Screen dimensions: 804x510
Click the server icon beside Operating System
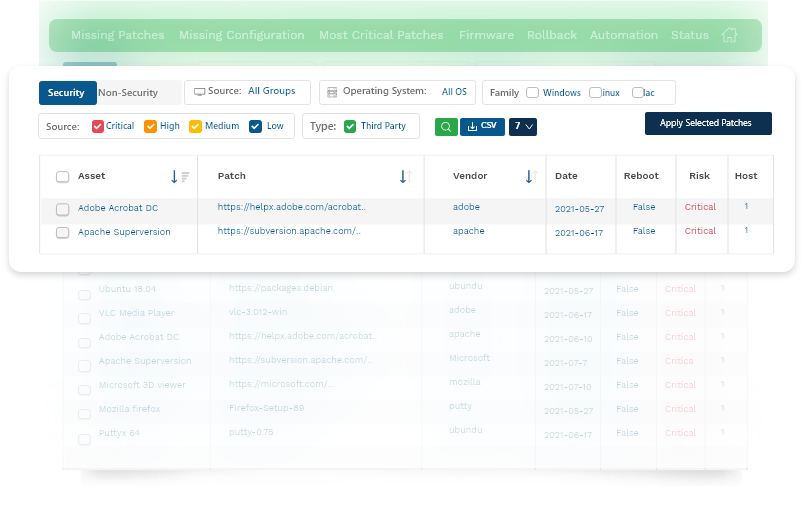coord(332,92)
